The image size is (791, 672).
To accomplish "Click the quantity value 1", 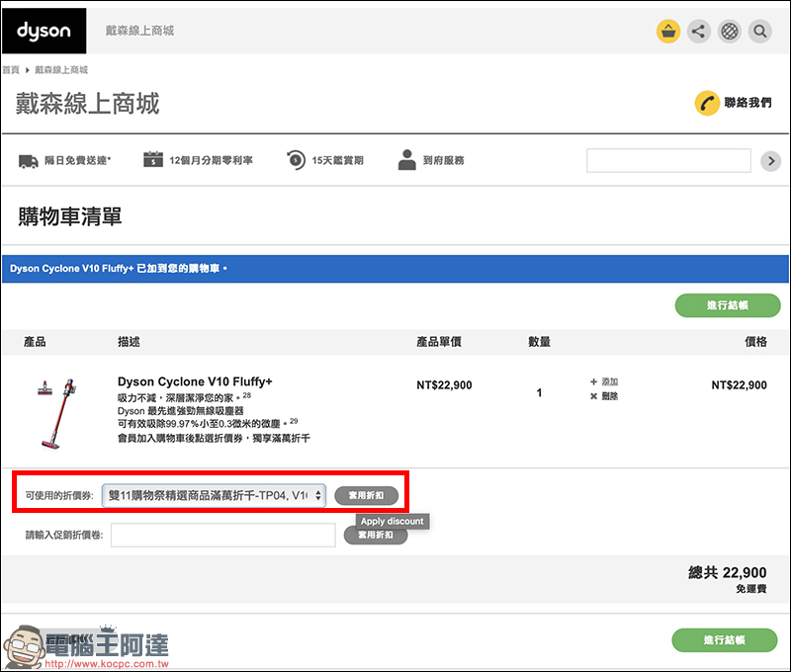I will pos(539,392).
